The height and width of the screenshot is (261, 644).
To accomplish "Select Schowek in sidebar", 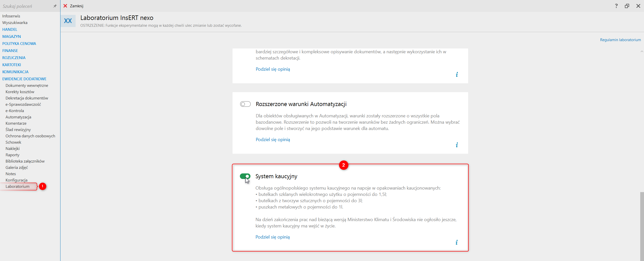I will 13,142.
